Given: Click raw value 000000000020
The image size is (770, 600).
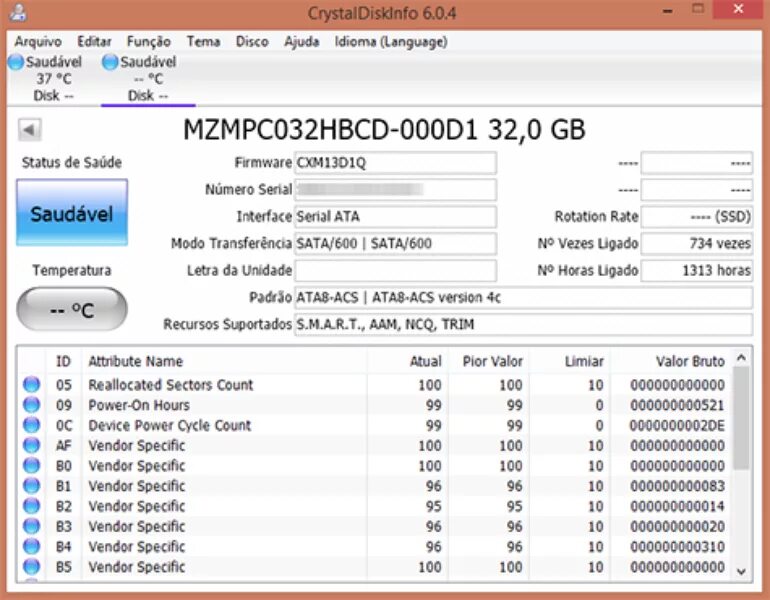Looking at the screenshot, I should pos(677,526).
